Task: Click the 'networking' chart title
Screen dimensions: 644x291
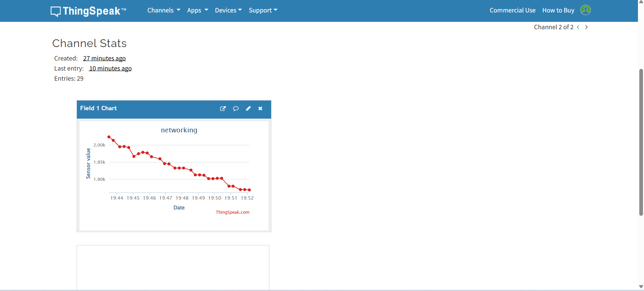Action: [179, 130]
